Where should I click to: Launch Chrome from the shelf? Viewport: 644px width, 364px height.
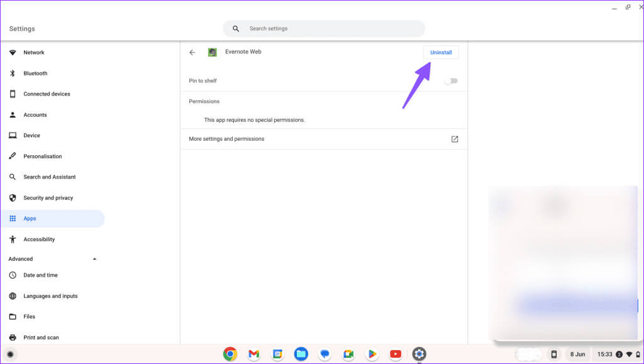(230, 354)
